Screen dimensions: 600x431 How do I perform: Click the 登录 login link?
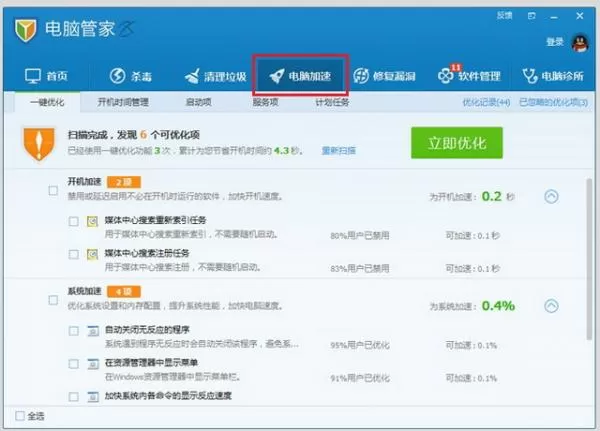point(555,42)
